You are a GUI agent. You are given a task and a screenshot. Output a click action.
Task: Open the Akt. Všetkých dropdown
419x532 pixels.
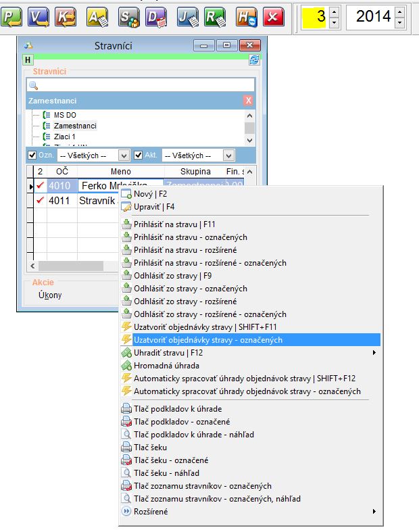click(228, 155)
